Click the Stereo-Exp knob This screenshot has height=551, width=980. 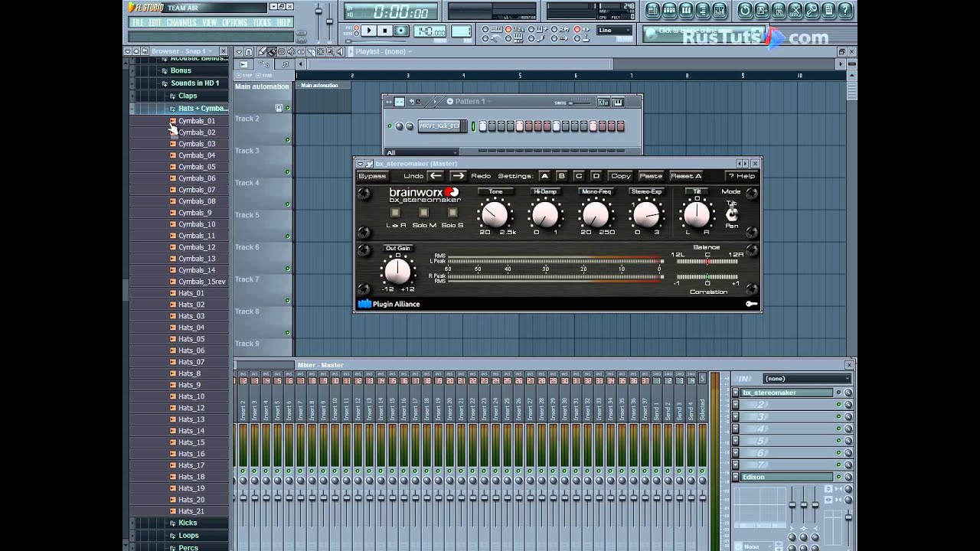click(x=646, y=214)
